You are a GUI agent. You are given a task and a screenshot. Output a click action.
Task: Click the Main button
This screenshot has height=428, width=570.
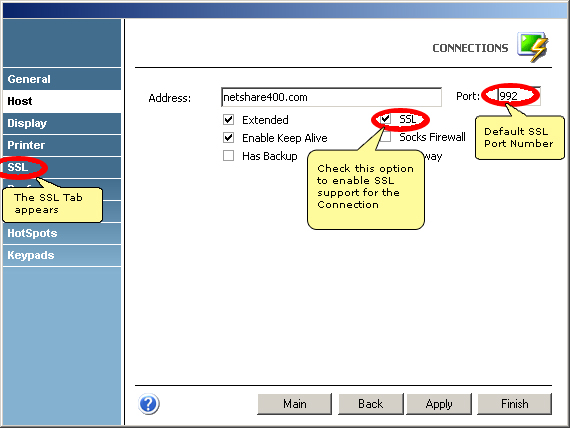pos(294,404)
